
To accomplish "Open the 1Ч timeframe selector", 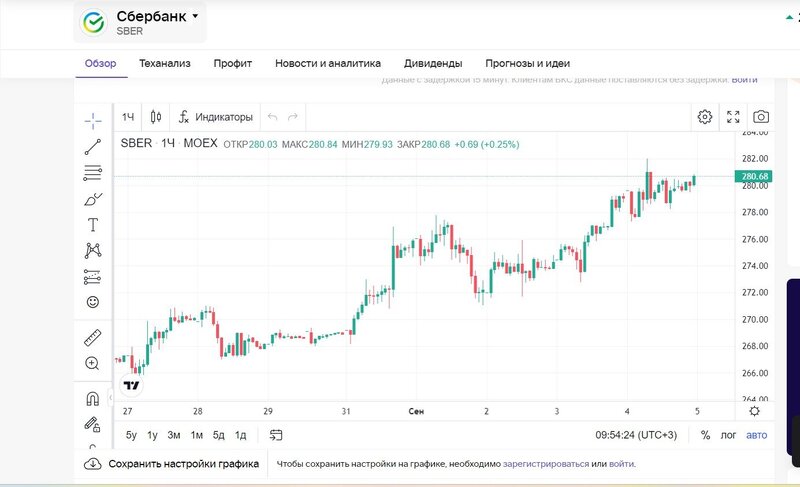I will click(x=128, y=117).
